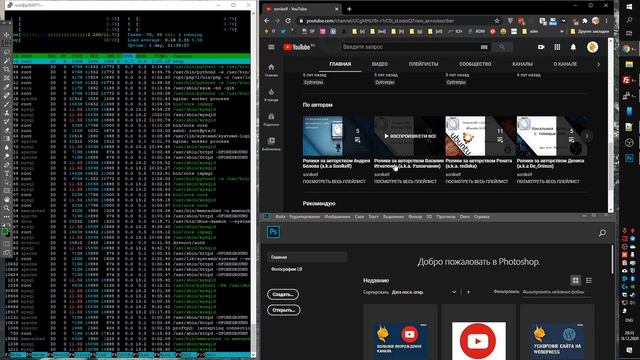The height and width of the screenshot is (360, 640).
Task: Open the on-screen keyboard in YouTube search
Action: pos(484,47)
